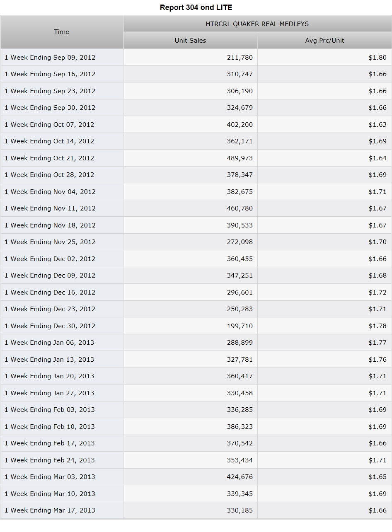Select row 1 Week Ending Nov 11, 2012
This screenshot has width=392, height=532.
point(196,208)
